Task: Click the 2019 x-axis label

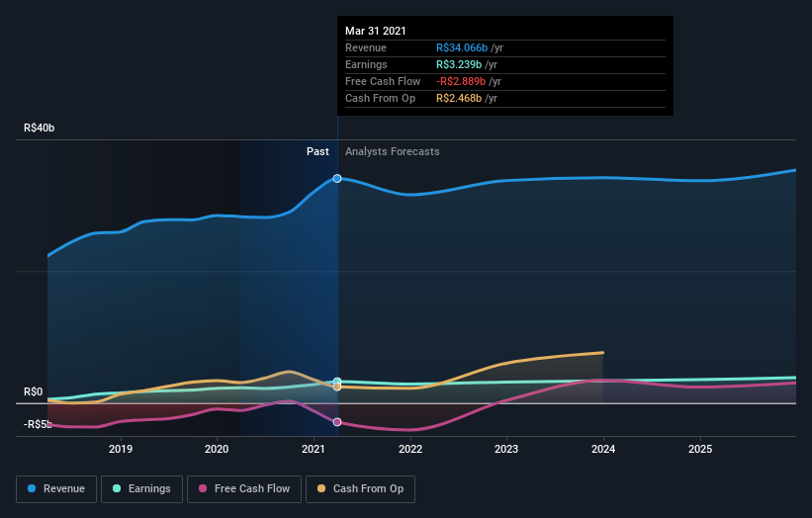Action: [121, 449]
